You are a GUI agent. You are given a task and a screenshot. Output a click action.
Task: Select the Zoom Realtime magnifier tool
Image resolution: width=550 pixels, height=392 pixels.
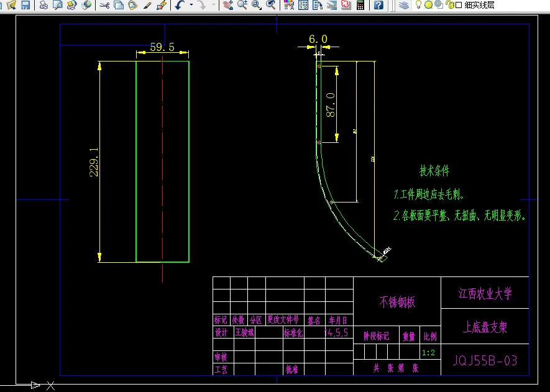point(242,5)
